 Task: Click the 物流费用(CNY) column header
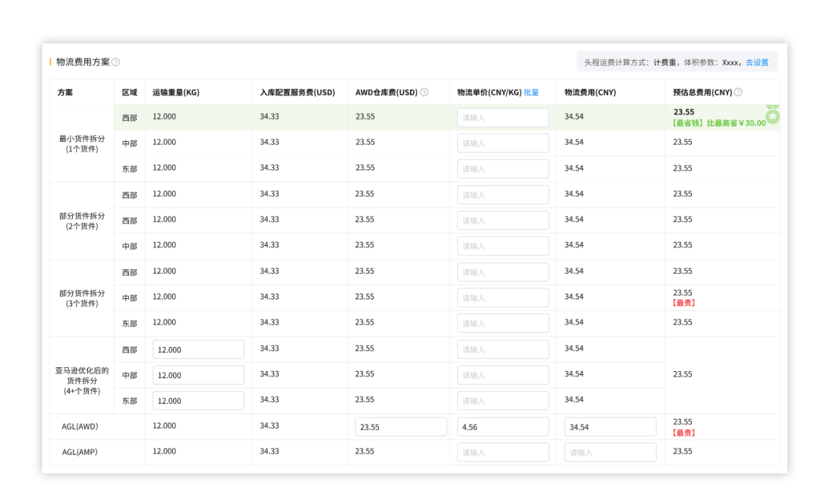tap(590, 93)
